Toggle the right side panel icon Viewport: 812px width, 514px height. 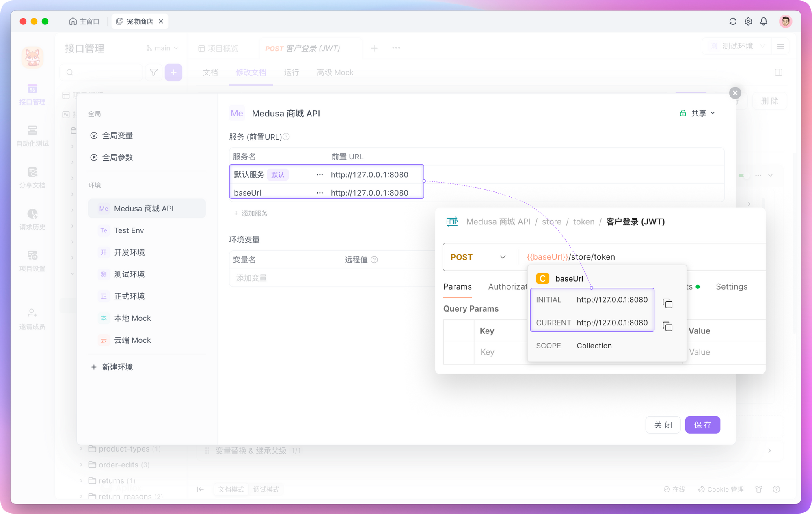pos(778,72)
